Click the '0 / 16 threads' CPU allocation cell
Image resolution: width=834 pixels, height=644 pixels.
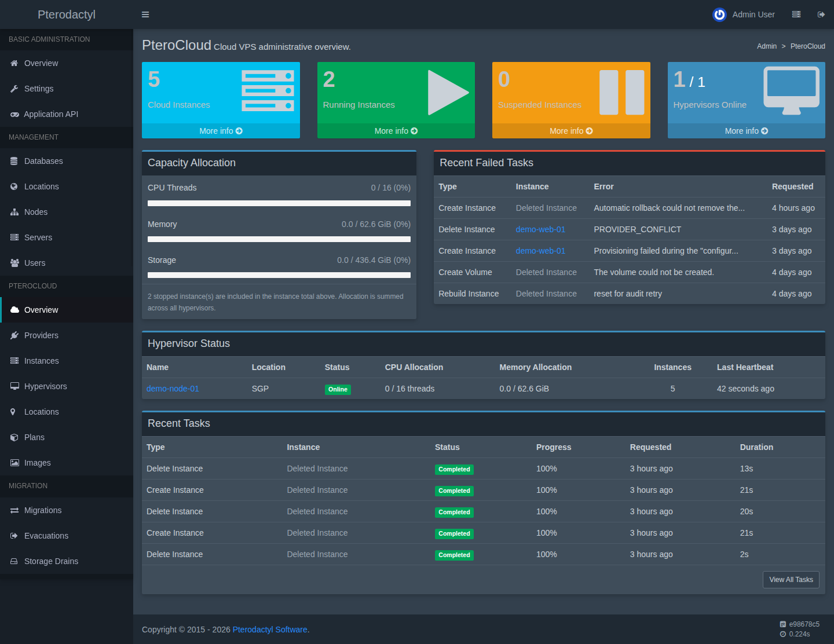(x=409, y=389)
